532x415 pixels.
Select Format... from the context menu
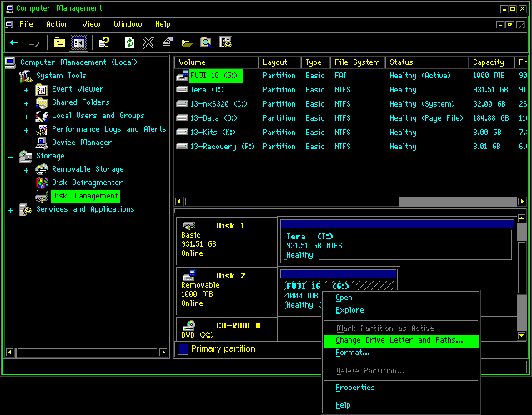[352, 352]
